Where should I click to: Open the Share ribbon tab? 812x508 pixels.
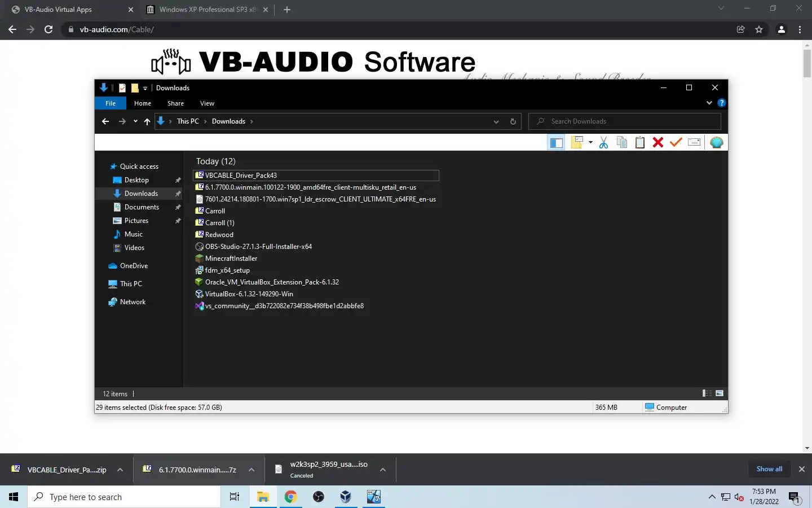[x=175, y=103]
